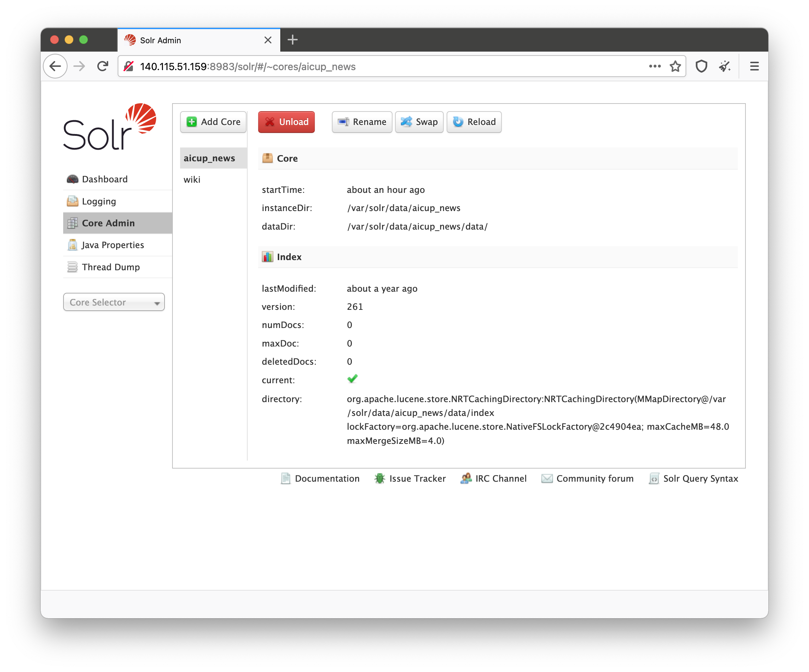Click the Issue Tracker bug icon
The height and width of the screenshot is (672, 809).
(x=380, y=478)
